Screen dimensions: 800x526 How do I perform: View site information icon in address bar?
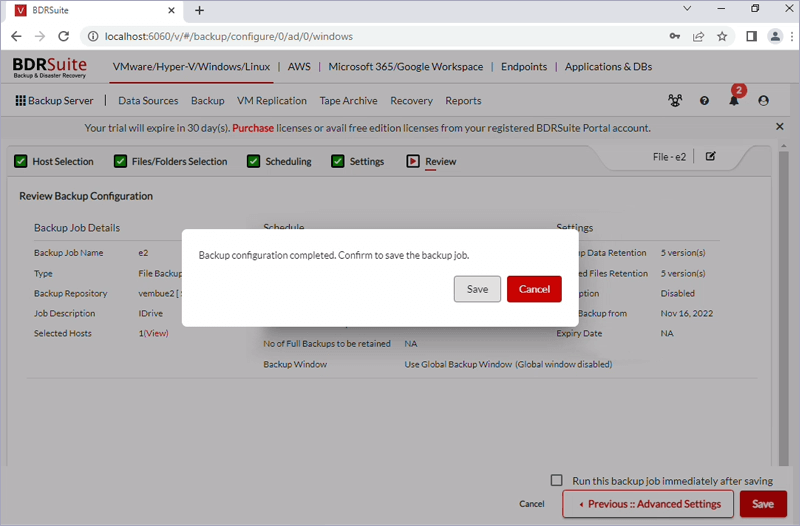tap(93, 36)
